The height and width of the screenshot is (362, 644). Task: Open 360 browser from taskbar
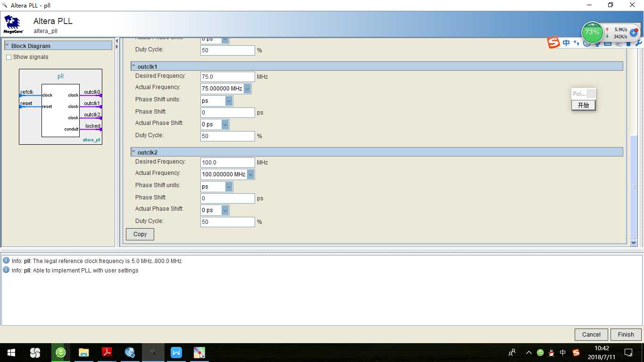pos(60,353)
